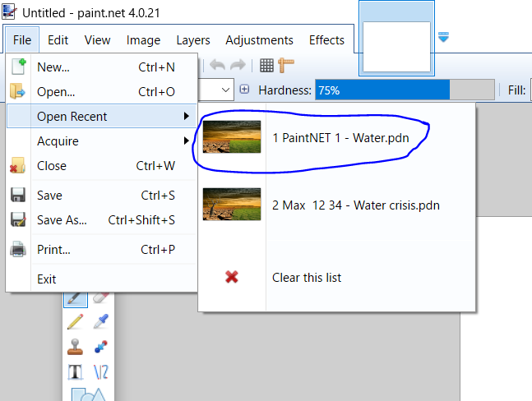Image resolution: width=532 pixels, height=401 pixels.
Task: Click the Untitled image thumbnail tab
Action: click(x=396, y=45)
